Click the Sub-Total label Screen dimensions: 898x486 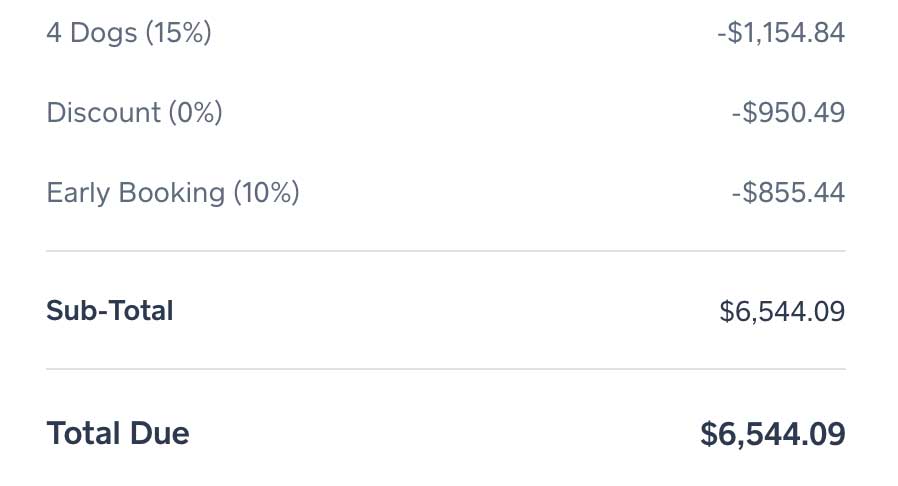tap(110, 311)
